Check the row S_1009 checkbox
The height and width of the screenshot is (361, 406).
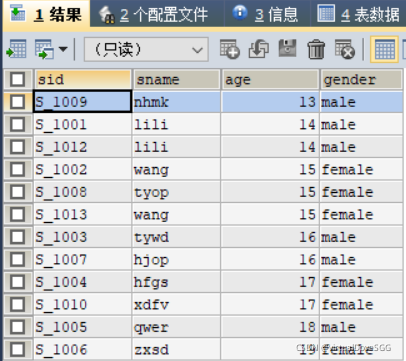17,102
